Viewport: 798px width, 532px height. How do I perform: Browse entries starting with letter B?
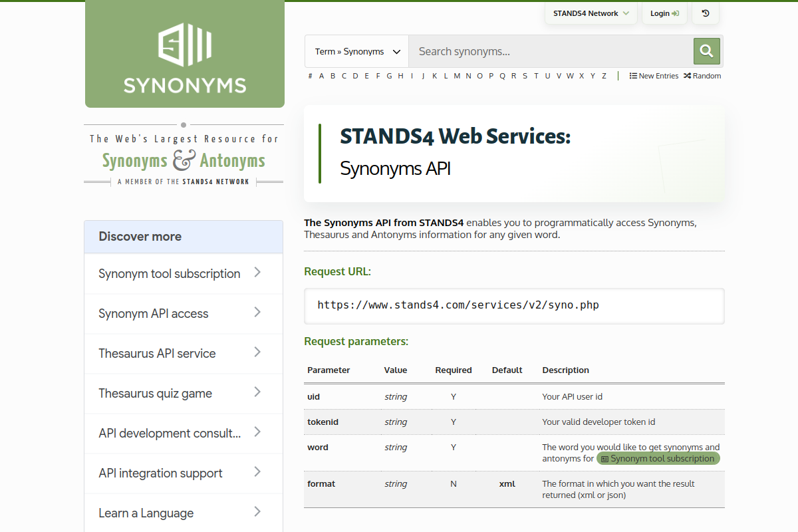point(333,76)
